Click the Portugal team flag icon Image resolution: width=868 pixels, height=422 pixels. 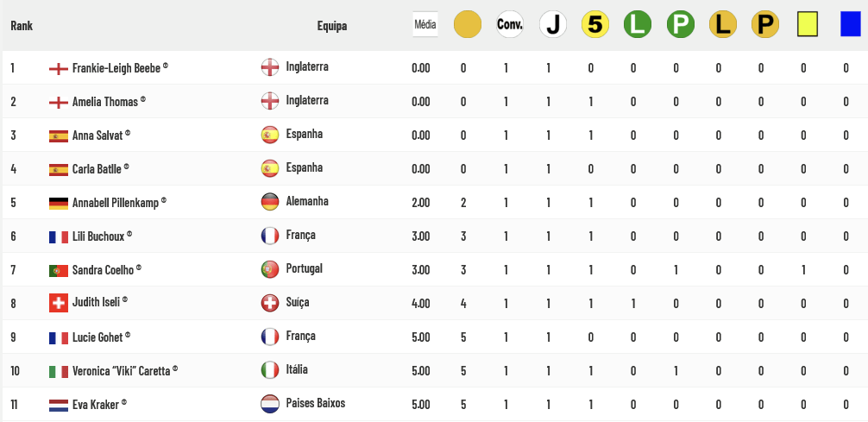click(x=270, y=269)
